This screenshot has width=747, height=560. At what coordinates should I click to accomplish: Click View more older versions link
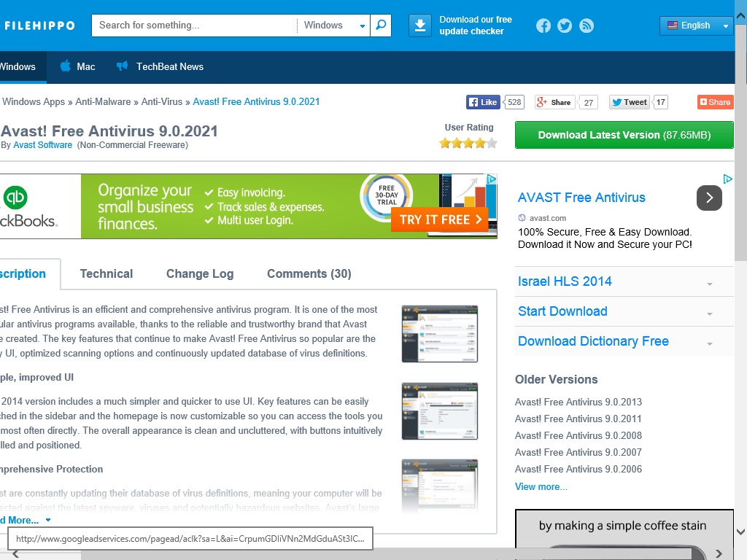[541, 486]
